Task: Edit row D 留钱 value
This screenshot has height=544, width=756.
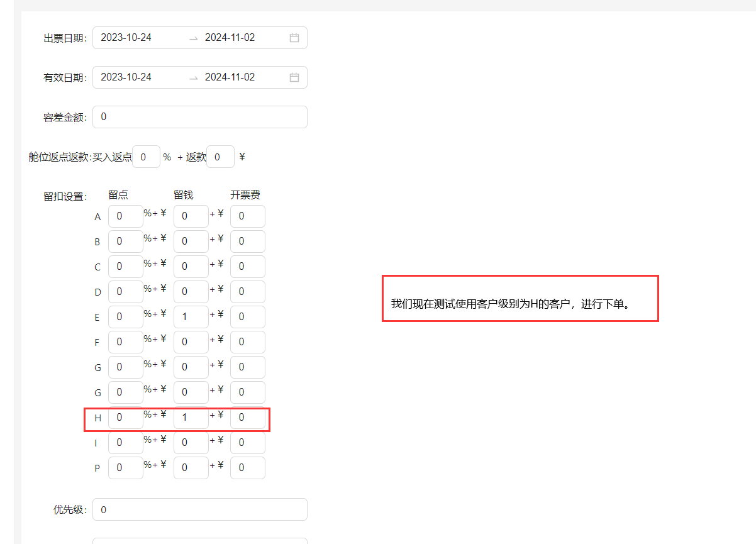Action: pos(191,292)
